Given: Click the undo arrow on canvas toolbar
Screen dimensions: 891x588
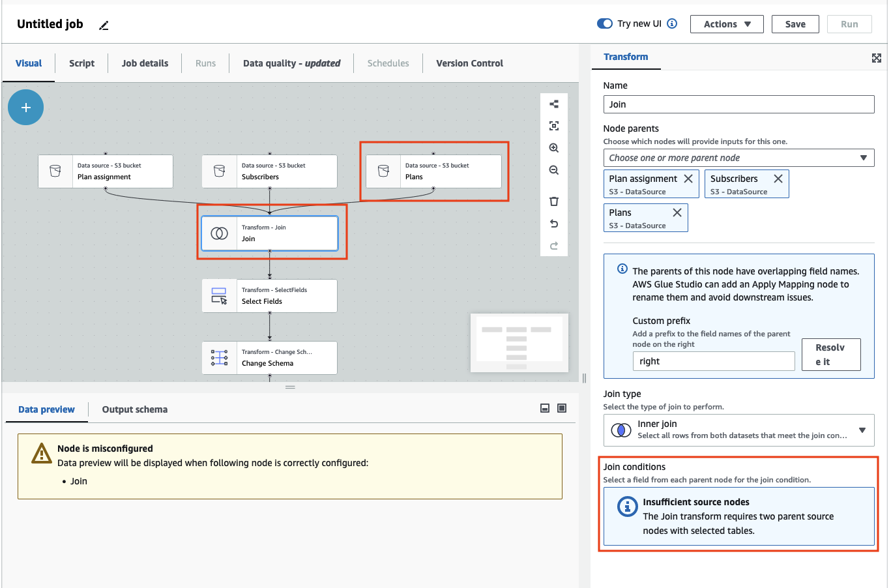Looking at the screenshot, I should click(553, 224).
